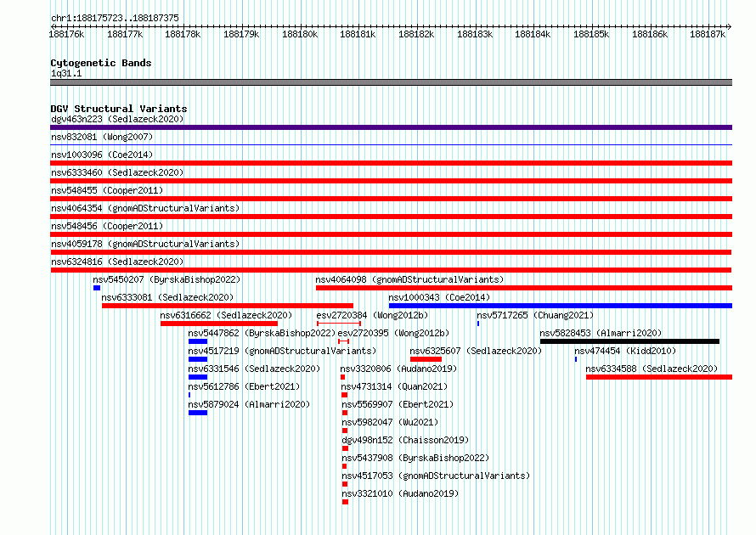Open the nsv4064098 (gnomADStructuralVariants) label
This screenshot has width=756, height=535.
(x=409, y=279)
